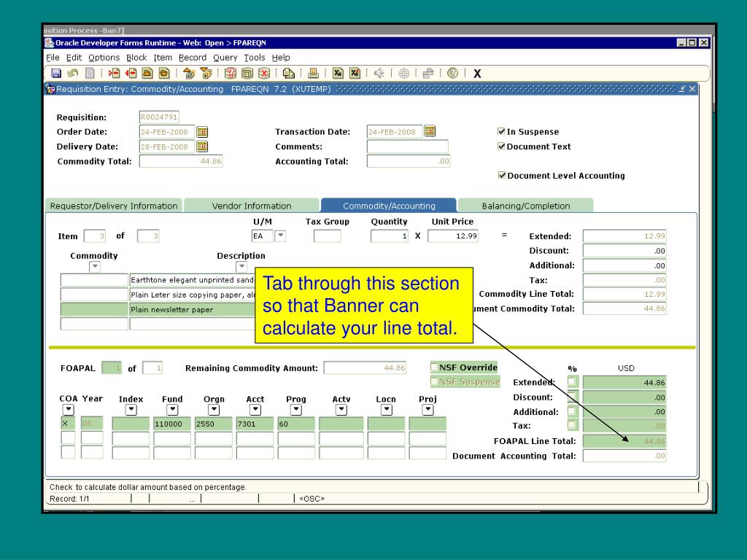Click the Enter Query toolbar icon
The width and height of the screenshot is (747, 560).
tap(231, 74)
